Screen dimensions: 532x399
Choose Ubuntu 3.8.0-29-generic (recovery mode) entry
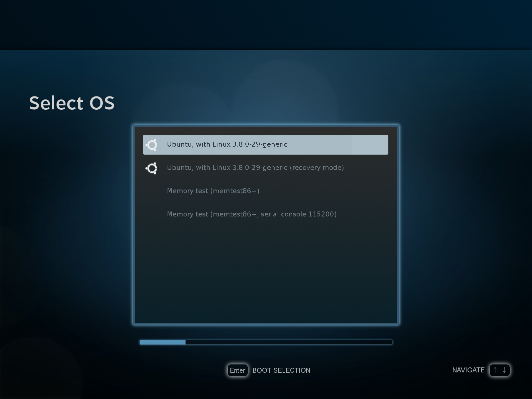pyautogui.click(x=266, y=168)
